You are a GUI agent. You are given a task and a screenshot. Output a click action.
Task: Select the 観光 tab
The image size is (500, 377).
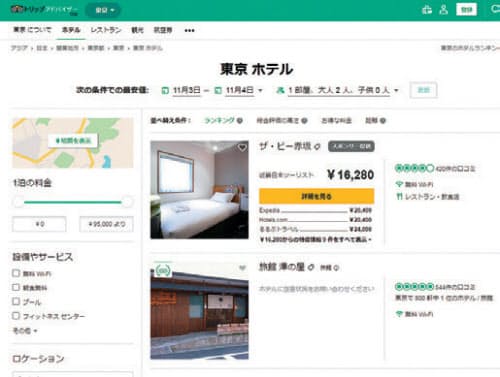(137, 30)
